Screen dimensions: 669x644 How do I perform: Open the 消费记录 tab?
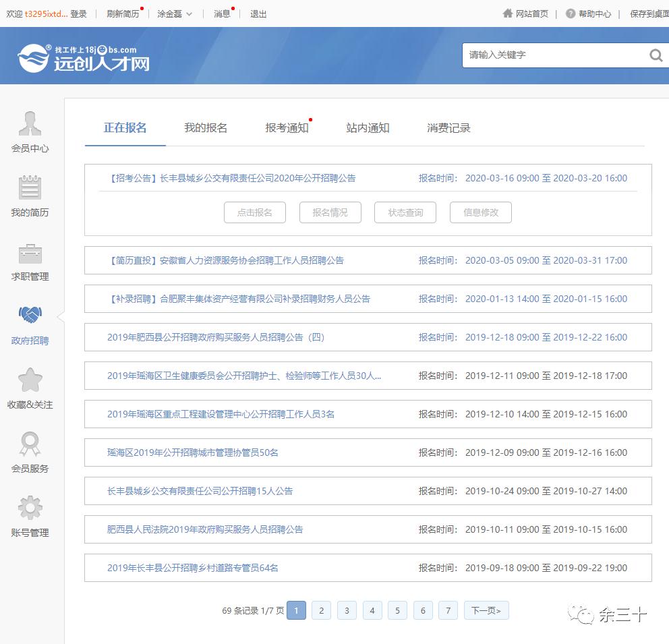coord(448,127)
